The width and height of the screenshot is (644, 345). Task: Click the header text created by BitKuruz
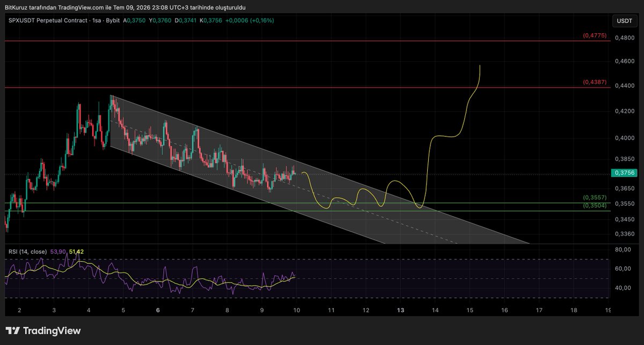(125, 7)
